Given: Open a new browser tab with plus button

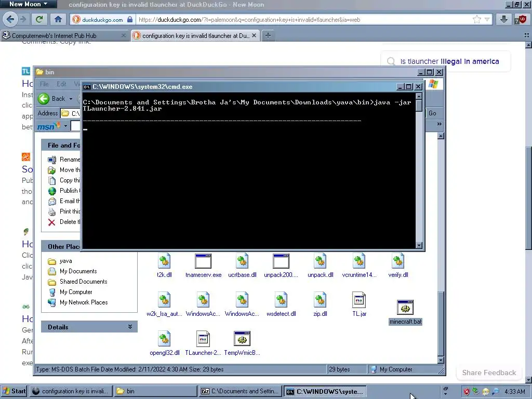Looking at the screenshot, I should (x=268, y=35).
